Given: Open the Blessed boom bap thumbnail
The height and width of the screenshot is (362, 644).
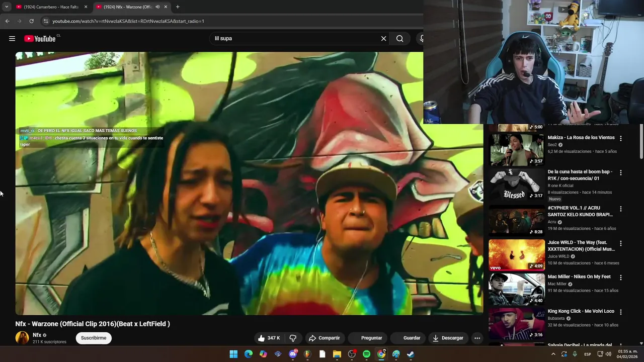Looking at the screenshot, I should tap(517, 184).
